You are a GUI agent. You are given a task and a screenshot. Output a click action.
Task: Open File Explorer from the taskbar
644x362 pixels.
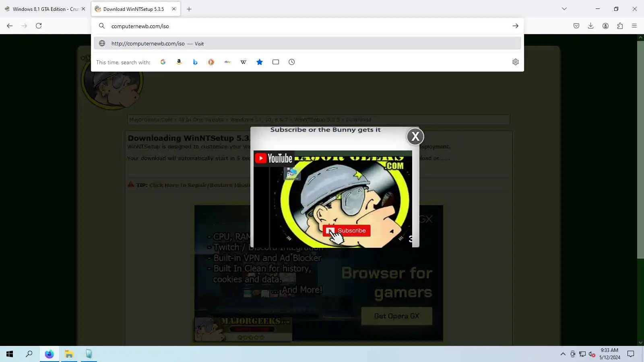(x=69, y=354)
